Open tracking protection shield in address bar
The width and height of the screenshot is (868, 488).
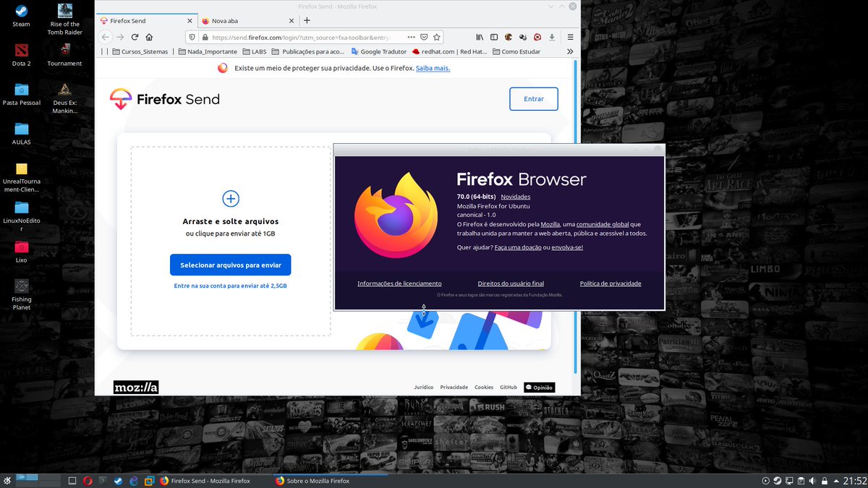coord(192,37)
